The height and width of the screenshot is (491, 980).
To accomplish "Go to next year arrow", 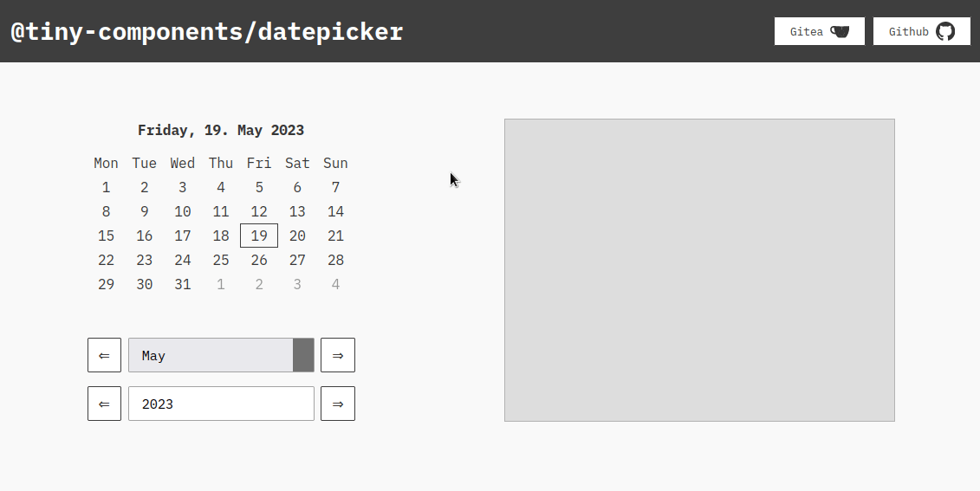I will point(338,404).
